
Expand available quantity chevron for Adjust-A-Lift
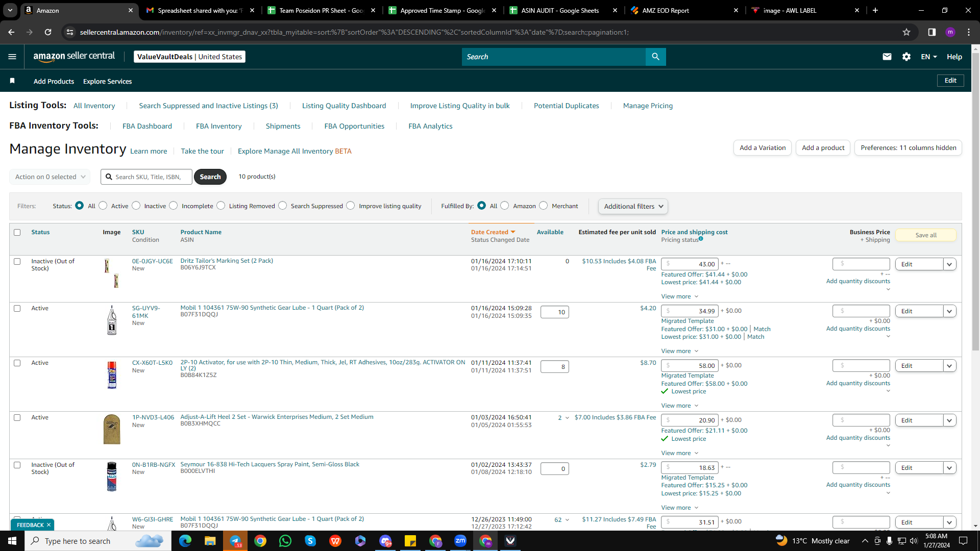click(567, 418)
